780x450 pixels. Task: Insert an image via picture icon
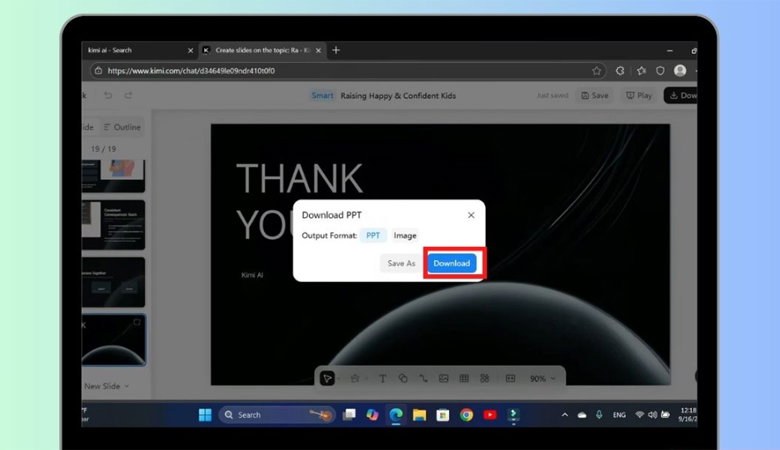click(x=444, y=378)
